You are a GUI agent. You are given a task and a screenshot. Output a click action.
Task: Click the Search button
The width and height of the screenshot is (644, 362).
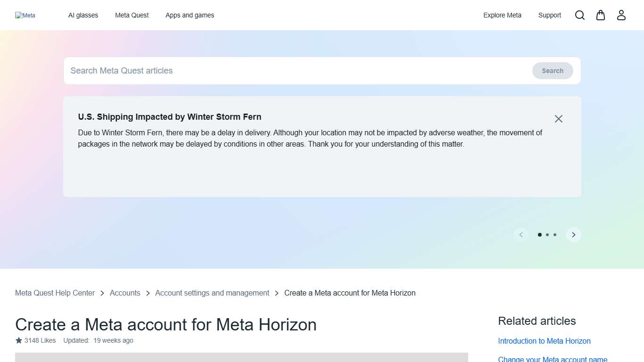click(x=552, y=70)
